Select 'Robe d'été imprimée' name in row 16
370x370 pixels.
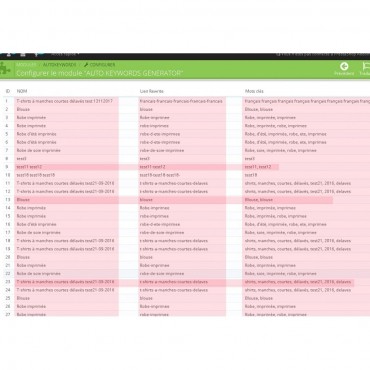click(37, 224)
